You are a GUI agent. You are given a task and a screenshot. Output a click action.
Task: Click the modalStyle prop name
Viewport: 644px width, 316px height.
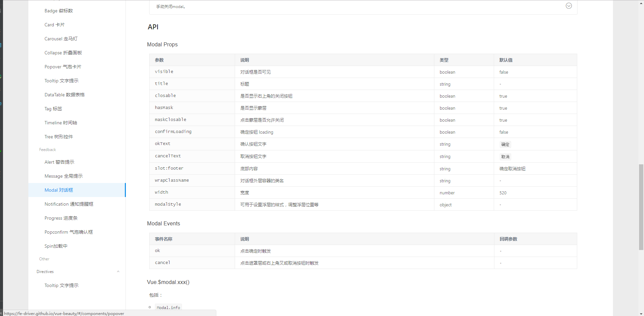point(168,204)
